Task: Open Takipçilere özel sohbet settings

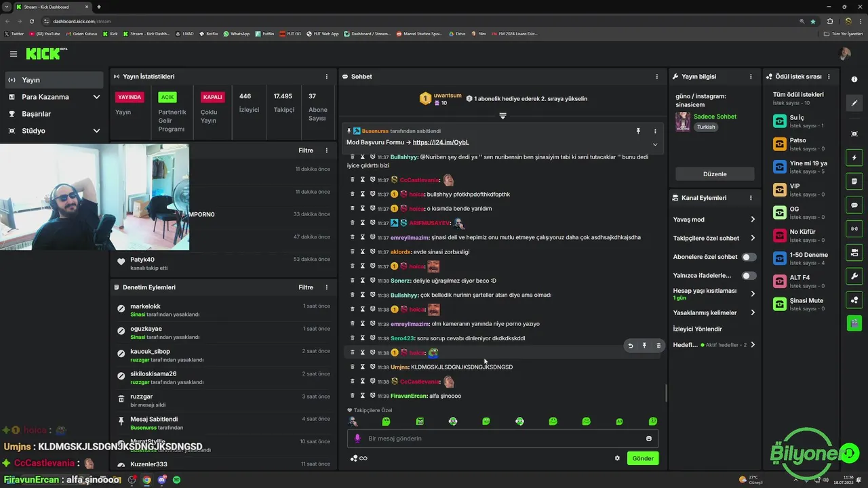Action: pos(714,238)
